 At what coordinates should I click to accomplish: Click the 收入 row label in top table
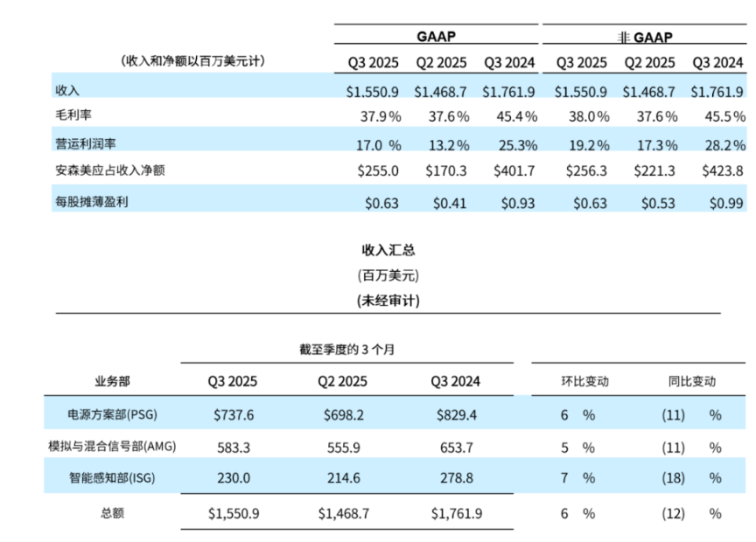pyautogui.click(x=67, y=90)
